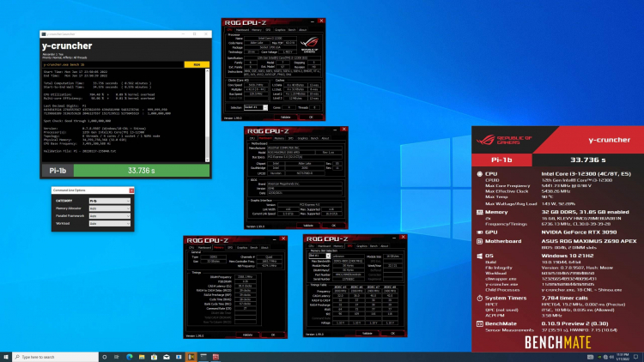Click the Memory section icon in BenchMate panel
Screen dimensions: 644x362
(478, 211)
